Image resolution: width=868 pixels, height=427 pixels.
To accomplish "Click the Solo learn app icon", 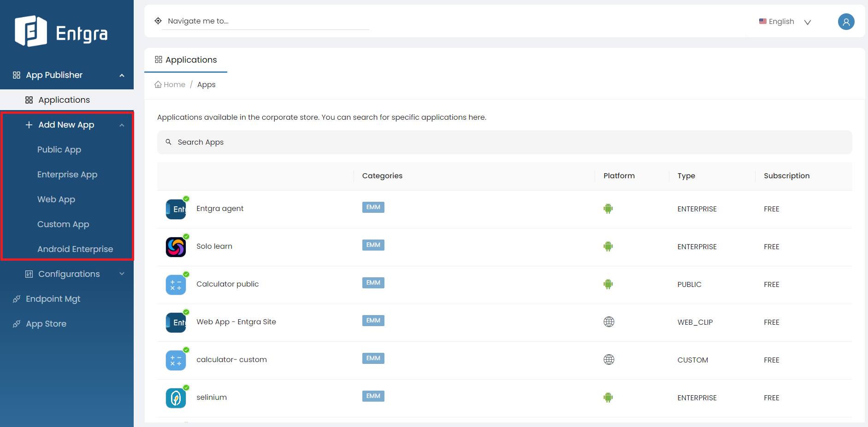I will pyautogui.click(x=176, y=247).
